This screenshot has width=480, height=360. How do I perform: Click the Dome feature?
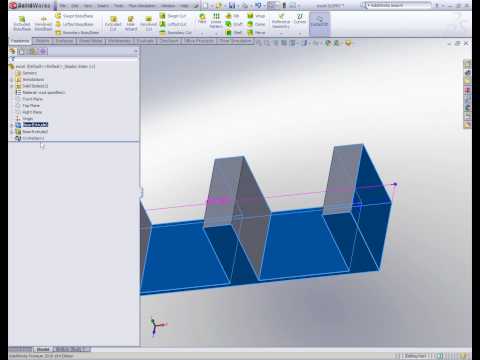tap(256, 24)
